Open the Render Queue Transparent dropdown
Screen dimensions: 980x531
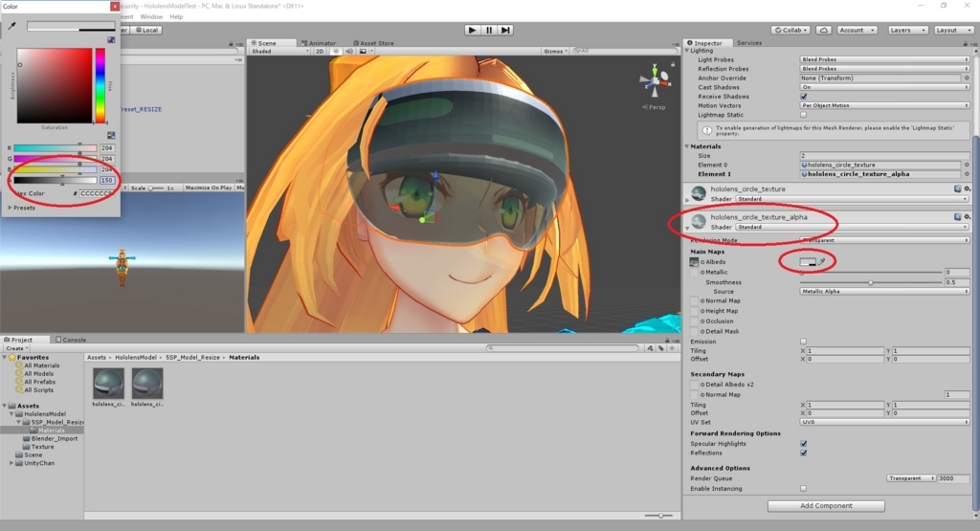(x=911, y=478)
